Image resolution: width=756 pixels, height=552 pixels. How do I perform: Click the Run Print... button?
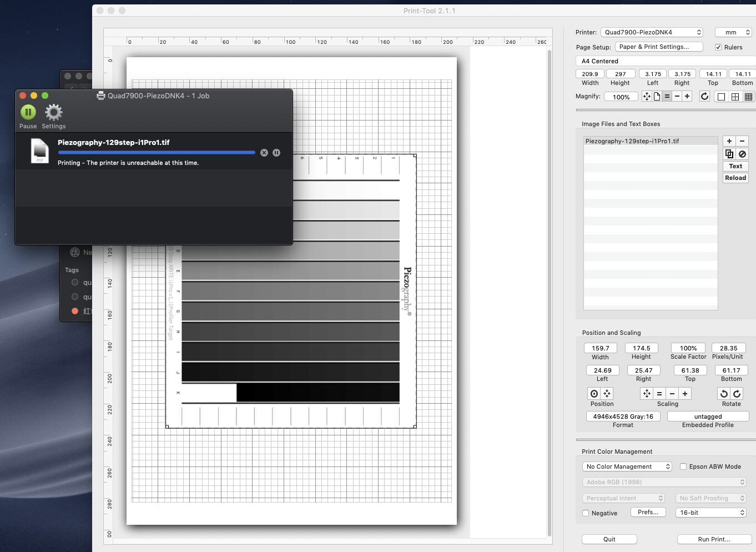tap(714, 539)
